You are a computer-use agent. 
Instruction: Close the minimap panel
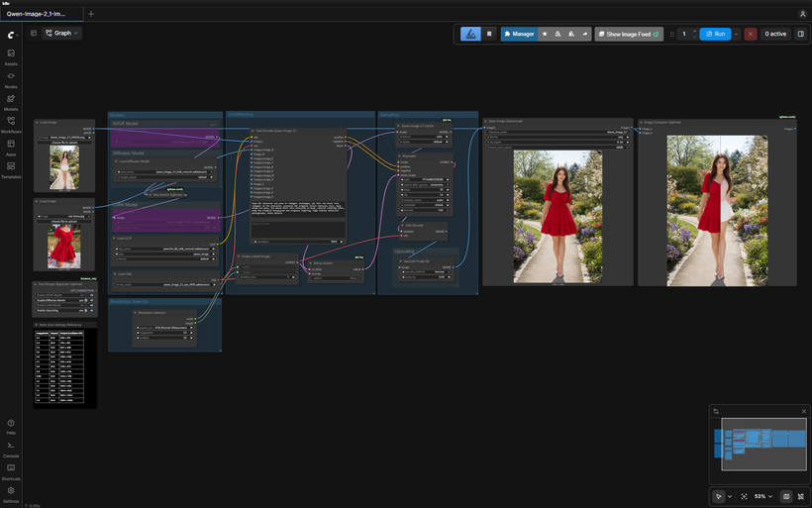click(x=804, y=411)
